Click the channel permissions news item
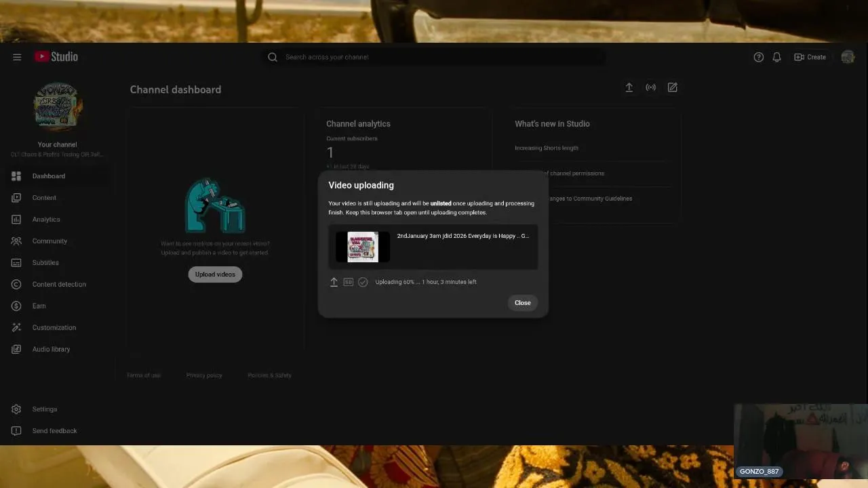This screenshot has height=488, width=868. (575, 174)
